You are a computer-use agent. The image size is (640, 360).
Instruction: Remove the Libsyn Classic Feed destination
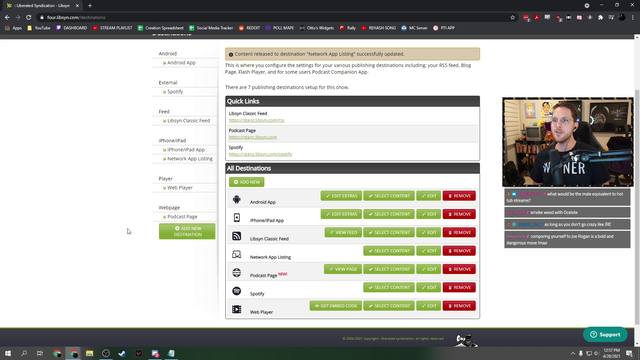(x=459, y=233)
